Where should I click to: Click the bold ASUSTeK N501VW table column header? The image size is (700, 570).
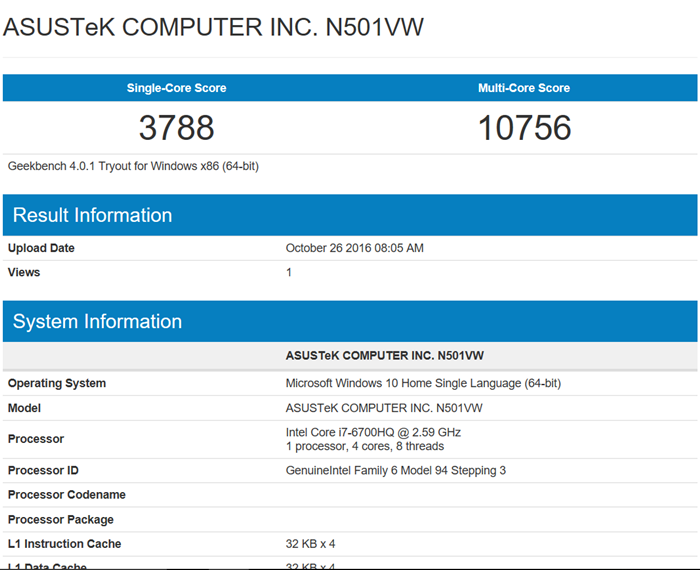385,356
